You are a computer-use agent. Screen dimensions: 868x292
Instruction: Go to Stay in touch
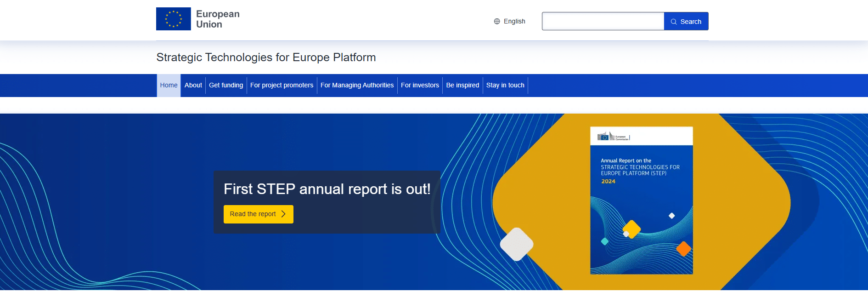click(505, 85)
